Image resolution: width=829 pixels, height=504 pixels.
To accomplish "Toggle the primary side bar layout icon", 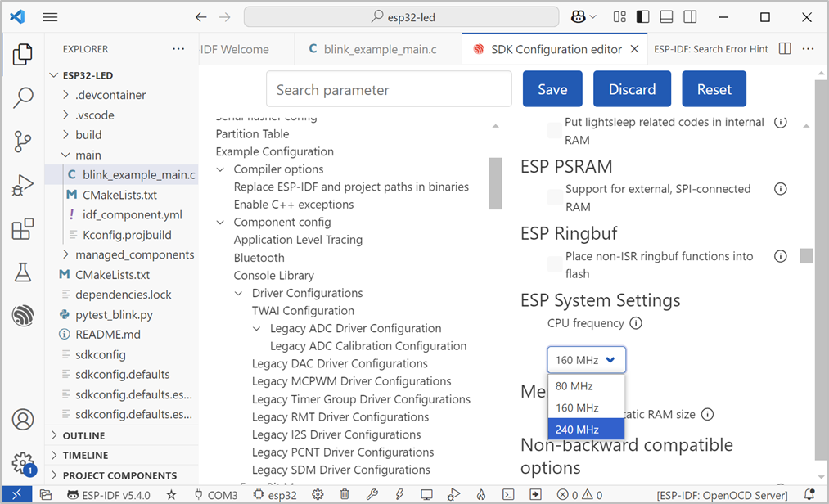I will 643,17.
